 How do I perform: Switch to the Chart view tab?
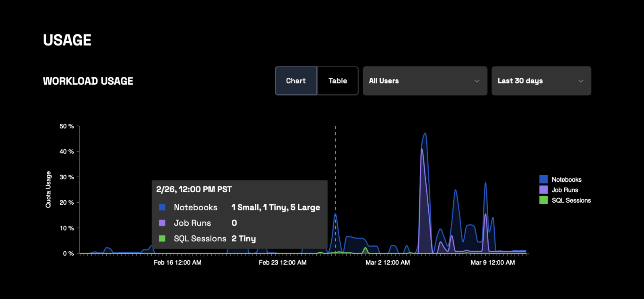pos(296,81)
